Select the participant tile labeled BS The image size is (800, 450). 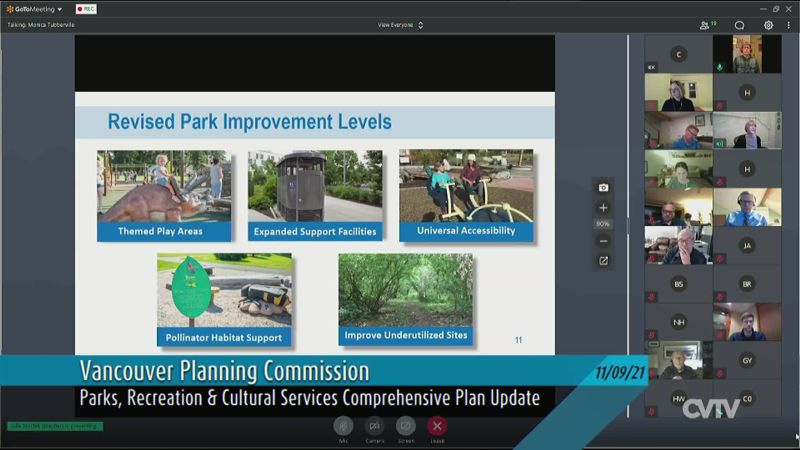[678, 284]
